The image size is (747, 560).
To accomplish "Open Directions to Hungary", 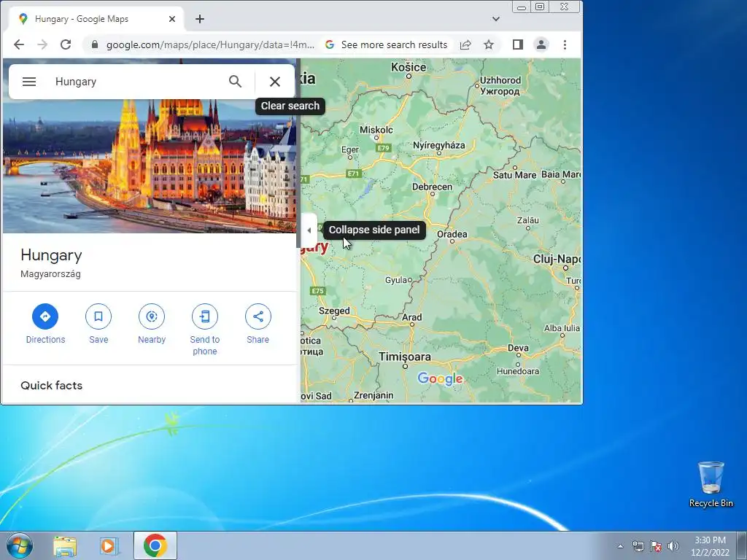I will click(x=45, y=324).
